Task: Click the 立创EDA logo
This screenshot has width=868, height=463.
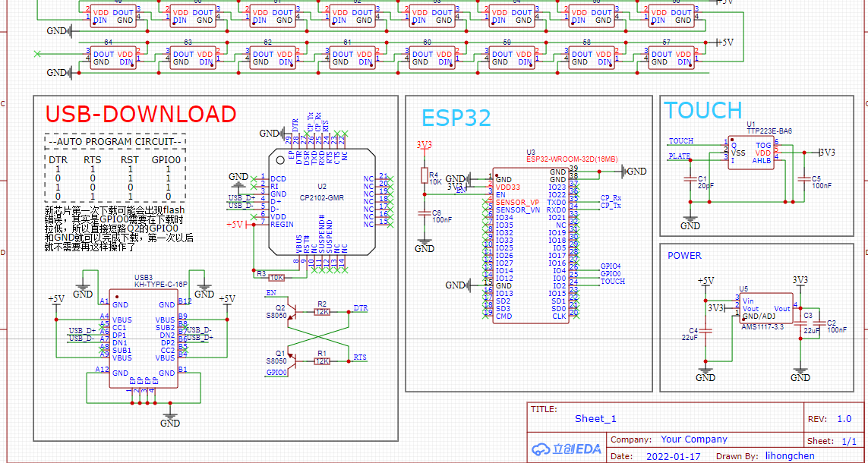Action: (567, 449)
